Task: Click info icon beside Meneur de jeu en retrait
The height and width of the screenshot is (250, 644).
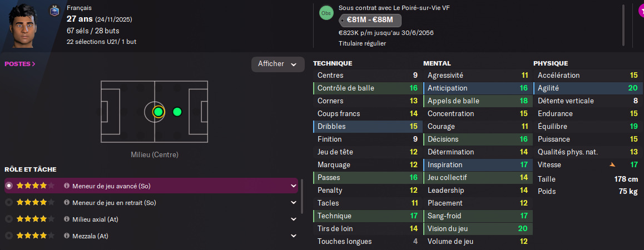Action: [x=67, y=203]
